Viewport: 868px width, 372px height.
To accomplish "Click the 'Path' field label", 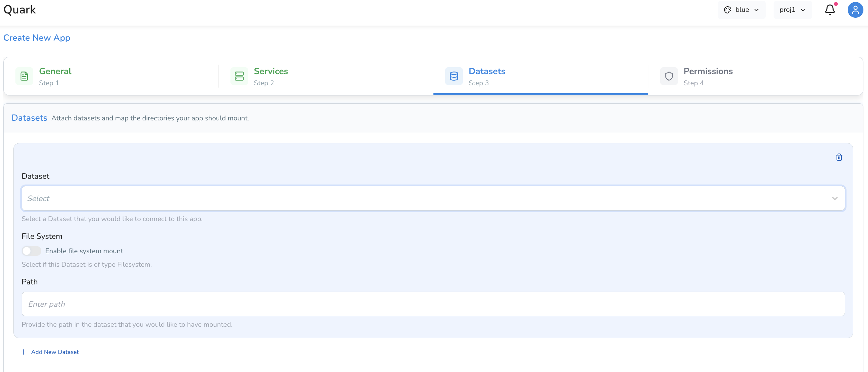I will pyautogui.click(x=30, y=281).
